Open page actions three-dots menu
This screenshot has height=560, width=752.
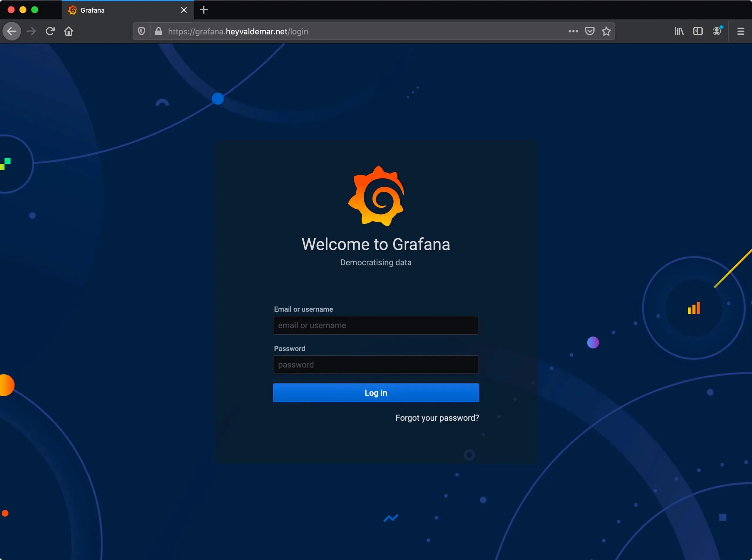(x=573, y=31)
